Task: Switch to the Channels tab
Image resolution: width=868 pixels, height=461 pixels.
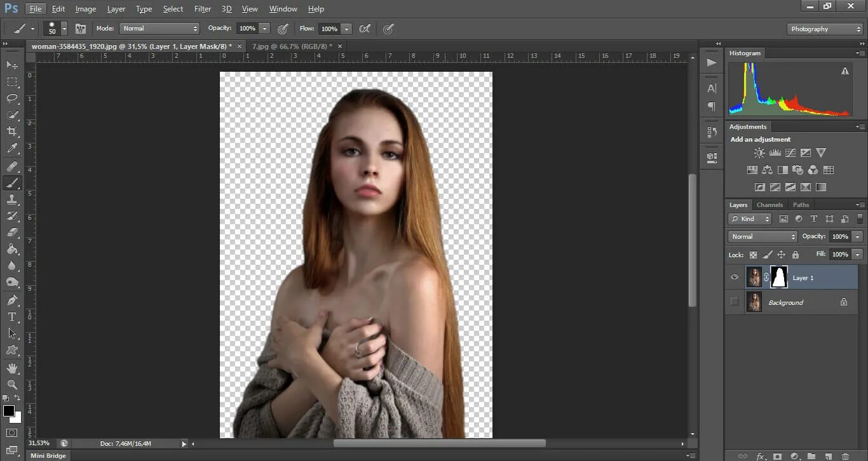Action: pyautogui.click(x=770, y=205)
